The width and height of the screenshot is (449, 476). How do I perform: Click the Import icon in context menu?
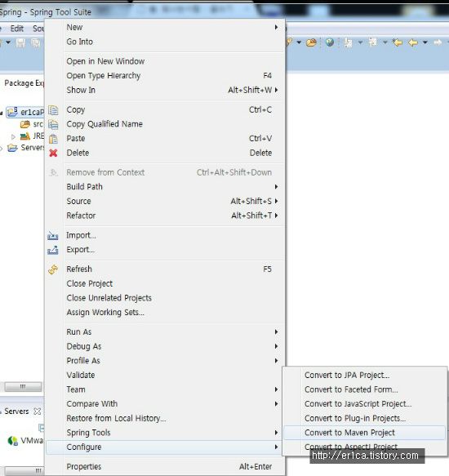[53, 236]
